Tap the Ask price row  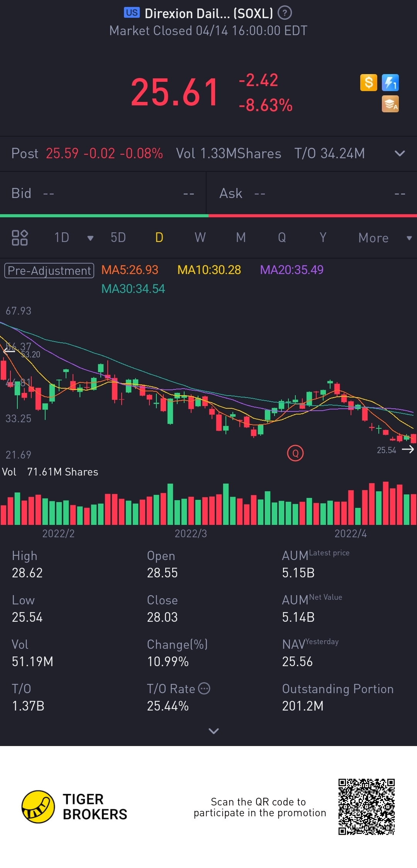click(312, 193)
